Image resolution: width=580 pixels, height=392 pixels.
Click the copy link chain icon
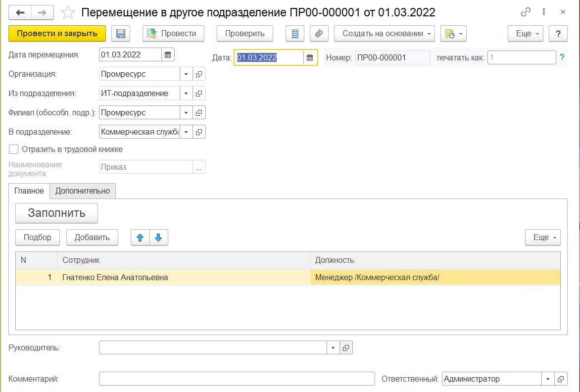(x=526, y=12)
